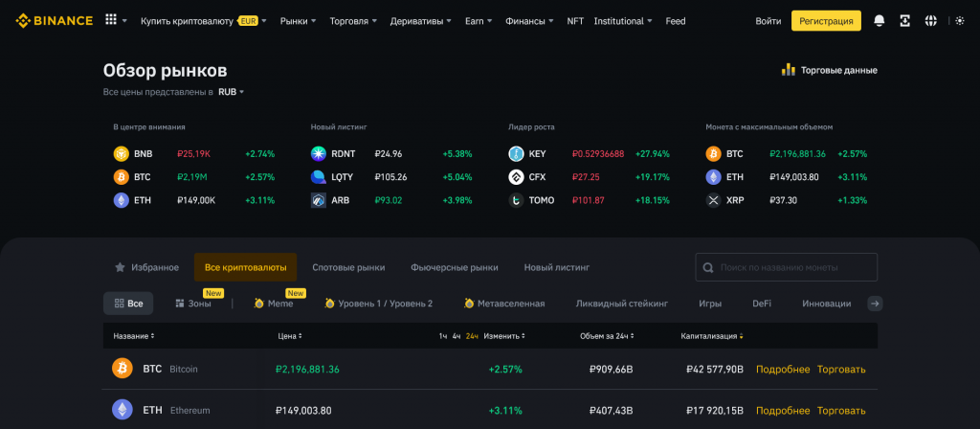Select BNB coin icon in spotlight list
Image resolution: width=980 pixels, height=429 pixels.
[121, 153]
